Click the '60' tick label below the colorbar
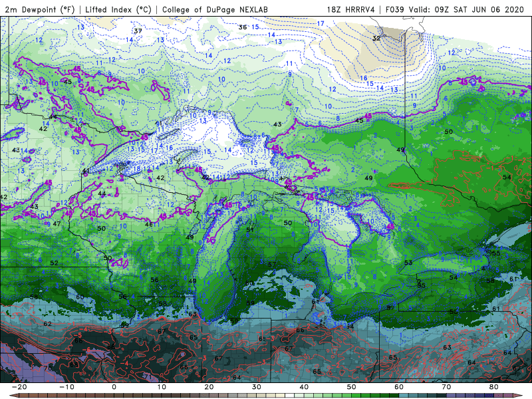The width and height of the screenshot is (532, 399). point(399,387)
